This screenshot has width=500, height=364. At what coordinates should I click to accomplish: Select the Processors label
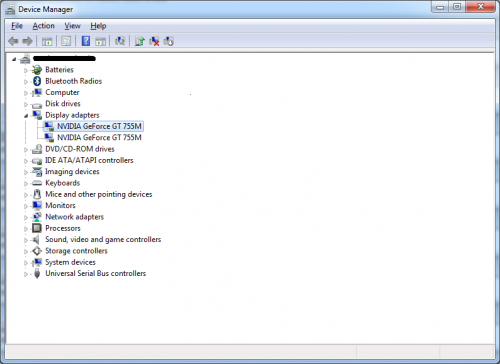pyautogui.click(x=63, y=228)
